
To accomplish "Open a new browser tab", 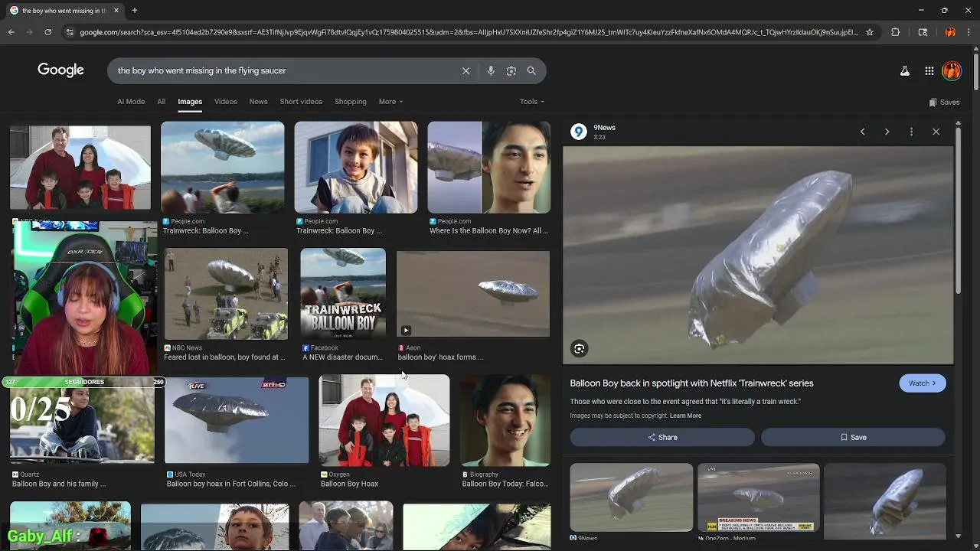I will [134, 11].
